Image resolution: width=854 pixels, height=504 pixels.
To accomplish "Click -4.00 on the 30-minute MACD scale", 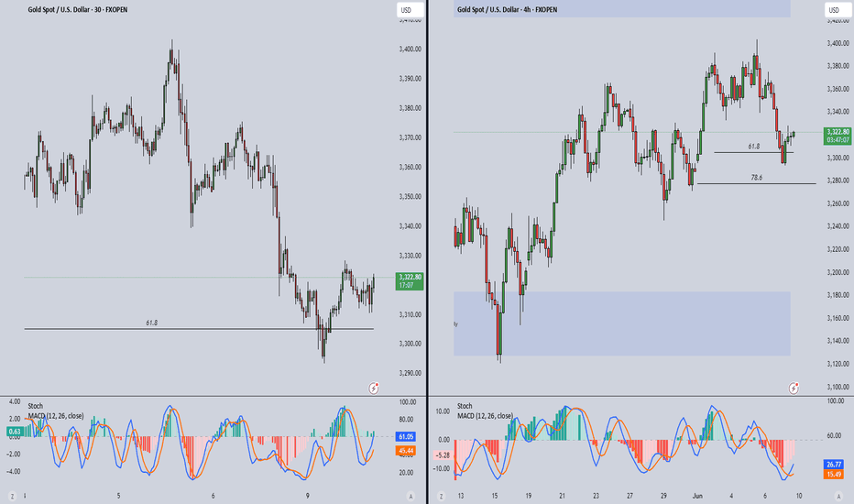I will click(13, 472).
